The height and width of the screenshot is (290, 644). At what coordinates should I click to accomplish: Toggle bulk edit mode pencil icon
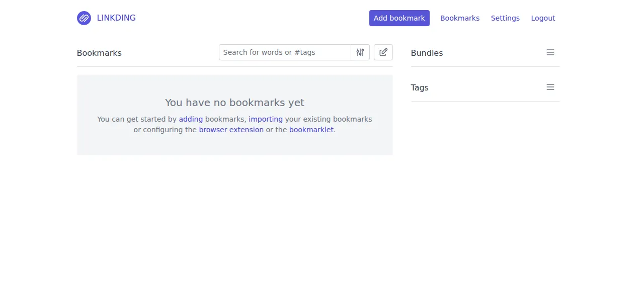(x=383, y=52)
